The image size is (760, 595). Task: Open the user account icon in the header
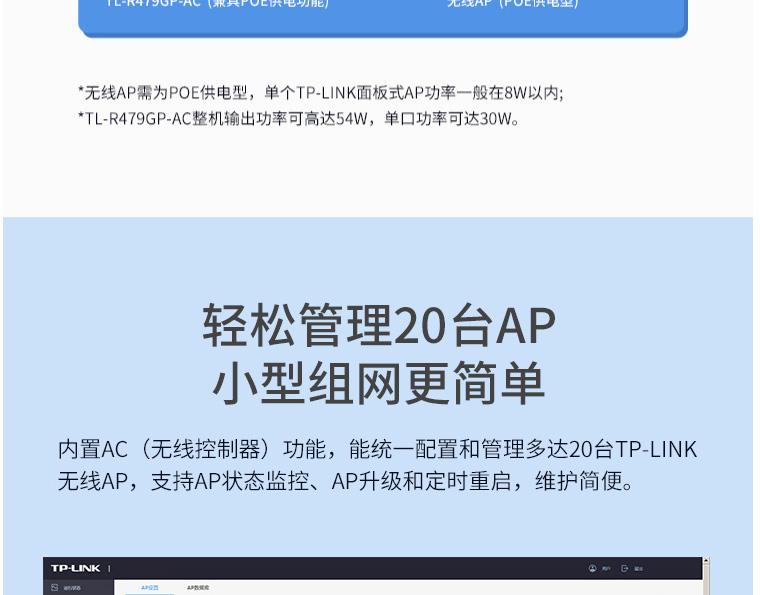coord(592,568)
